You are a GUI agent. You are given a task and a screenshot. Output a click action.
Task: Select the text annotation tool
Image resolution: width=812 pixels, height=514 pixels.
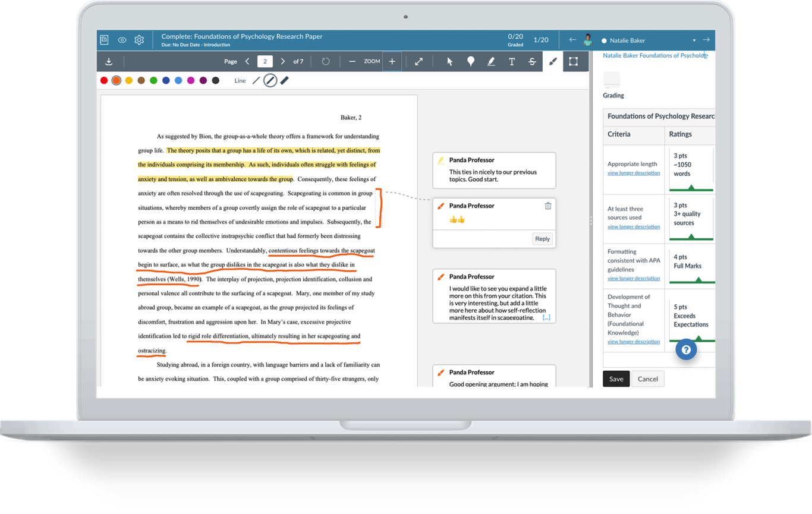pyautogui.click(x=512, y=61)
